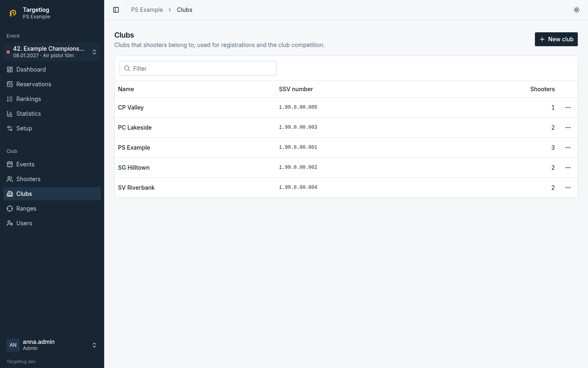Sort by SSV number column header

pyautogui.click(x=296, y=89)
